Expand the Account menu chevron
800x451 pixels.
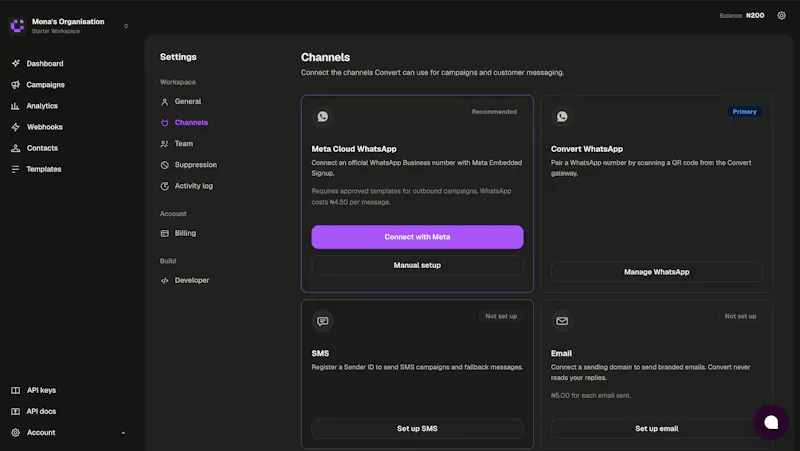tap(123, 433)
